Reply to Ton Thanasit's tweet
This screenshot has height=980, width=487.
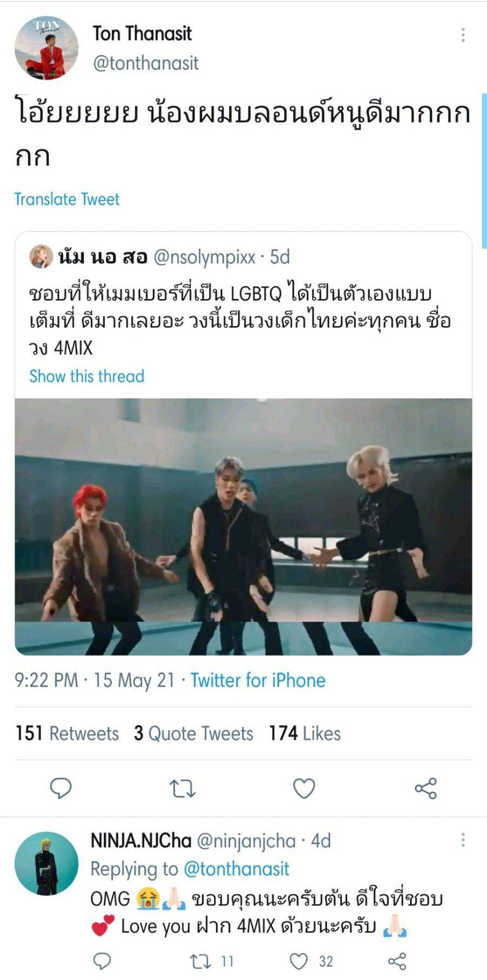click(61, 788)
